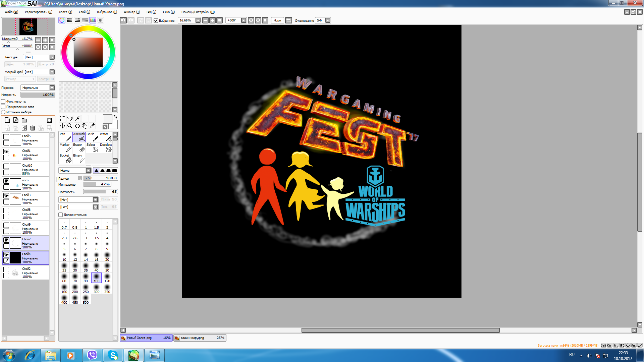Select the Bucket fill tool
This screenshot has height=362, width=644.
pos(65,158)
